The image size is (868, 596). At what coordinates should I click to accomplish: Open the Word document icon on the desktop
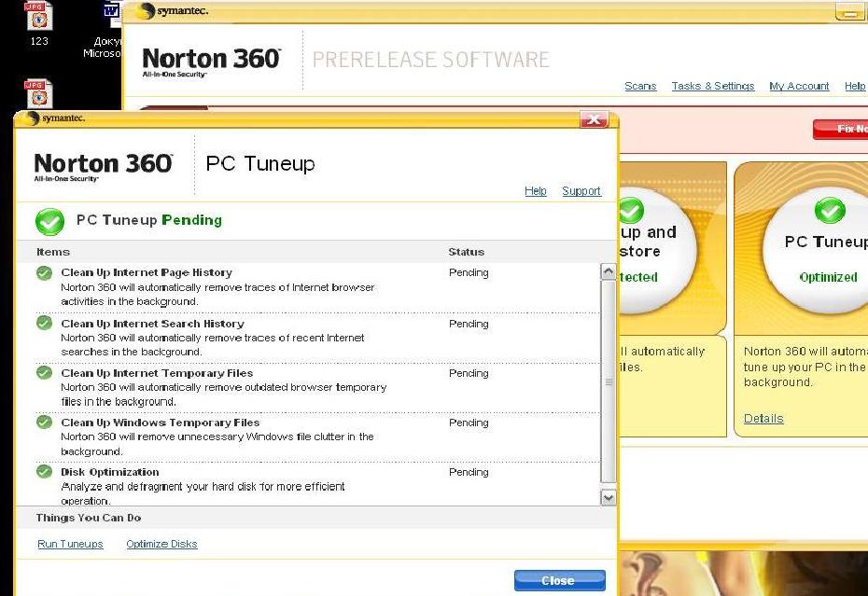pyautogui.click(x=112, y=14)
